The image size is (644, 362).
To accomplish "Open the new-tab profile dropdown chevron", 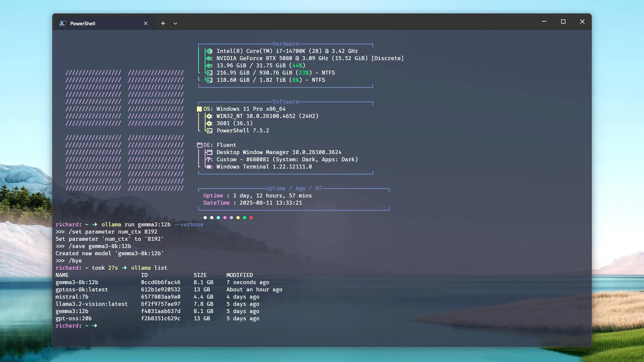I will (175, 23).
